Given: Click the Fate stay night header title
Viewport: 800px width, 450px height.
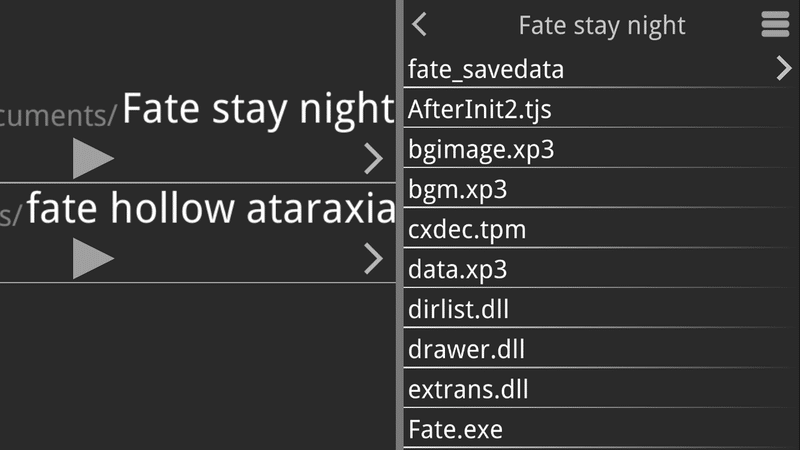Looking at the screenshot, I should click(x=602, y=25).
